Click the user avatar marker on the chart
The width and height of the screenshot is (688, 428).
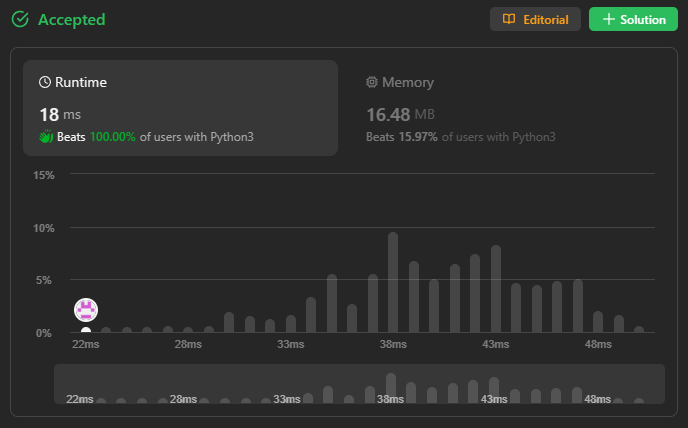point(86,309)
